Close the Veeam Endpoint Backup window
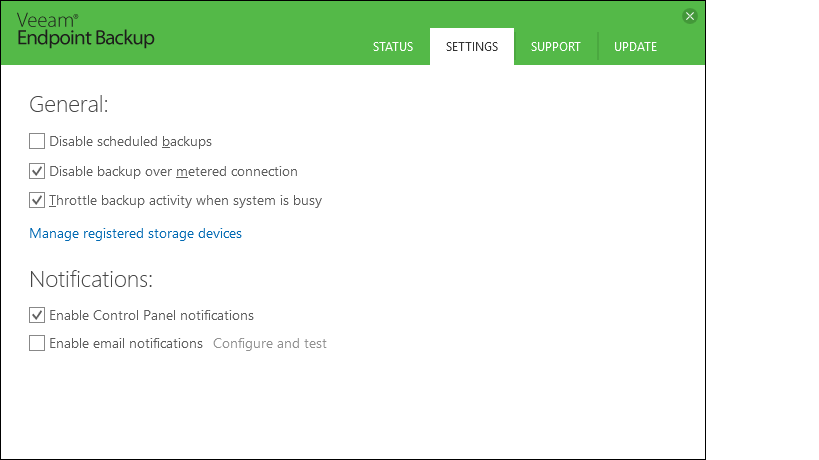Viewport: 819px width, 460px height. tap(689, 16)
